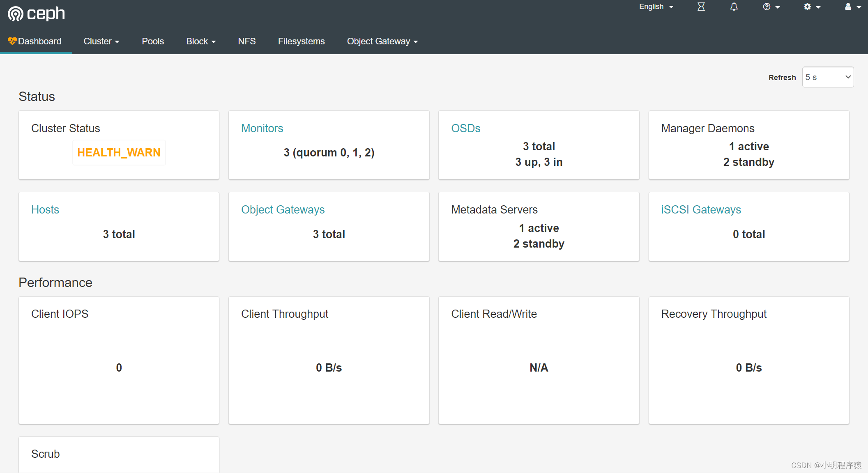Click the HEALTH_WARN status badge
The width and height of the screenshot is (868, 473).
point(119,152)
